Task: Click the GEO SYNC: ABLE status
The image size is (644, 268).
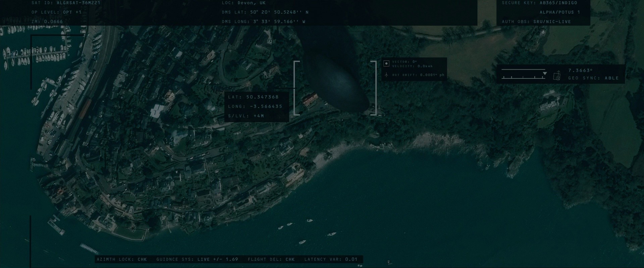Action: pos(593,78)
